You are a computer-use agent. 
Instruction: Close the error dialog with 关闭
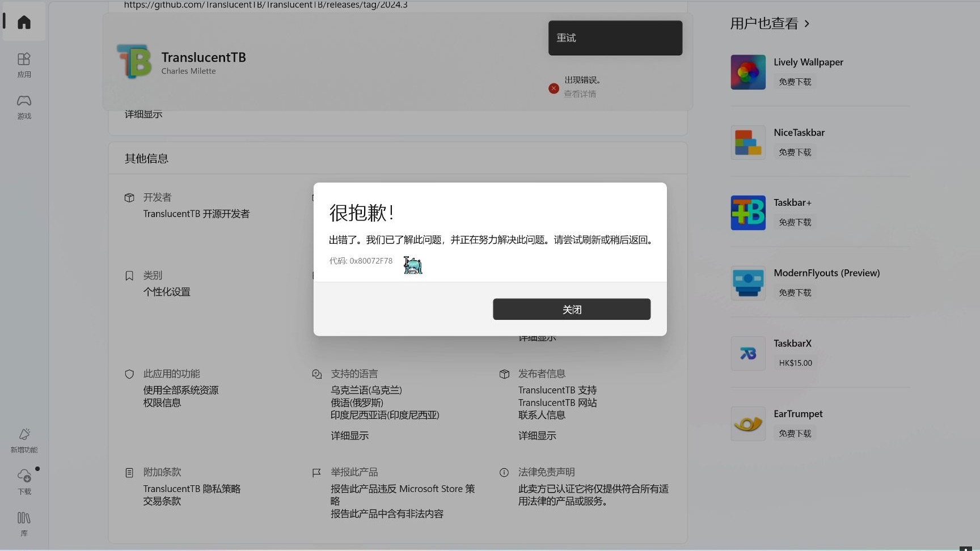(572, 309)
